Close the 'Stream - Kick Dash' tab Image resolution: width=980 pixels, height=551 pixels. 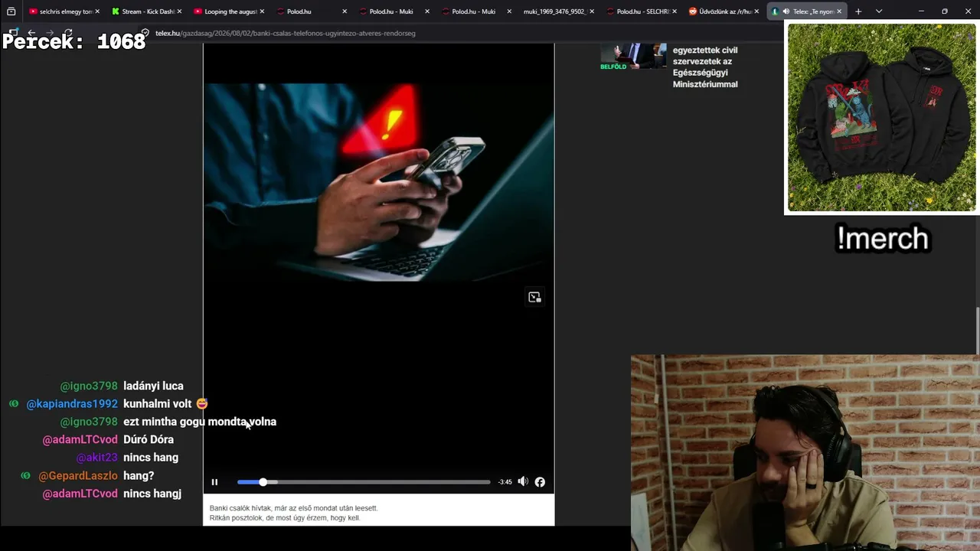179,11
